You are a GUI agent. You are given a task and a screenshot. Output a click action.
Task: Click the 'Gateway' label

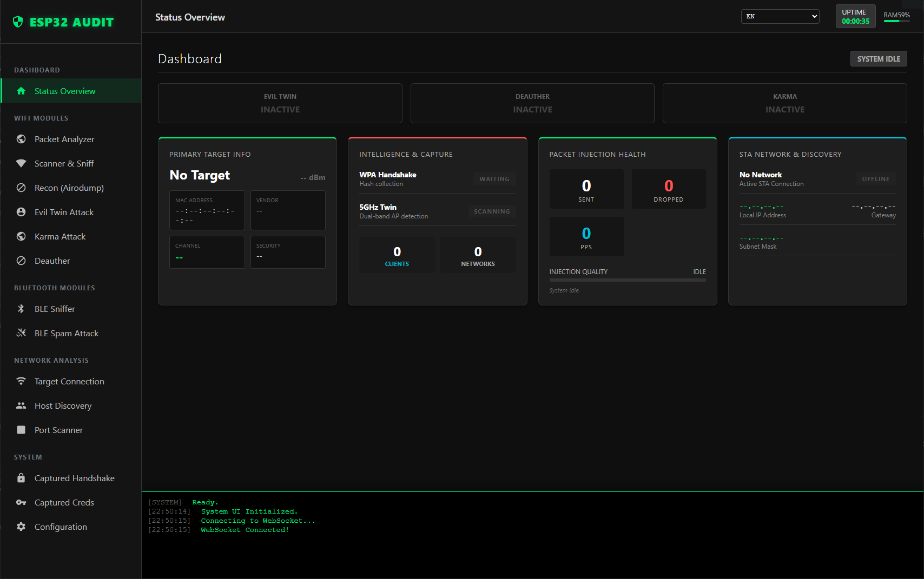click(883, 215)
